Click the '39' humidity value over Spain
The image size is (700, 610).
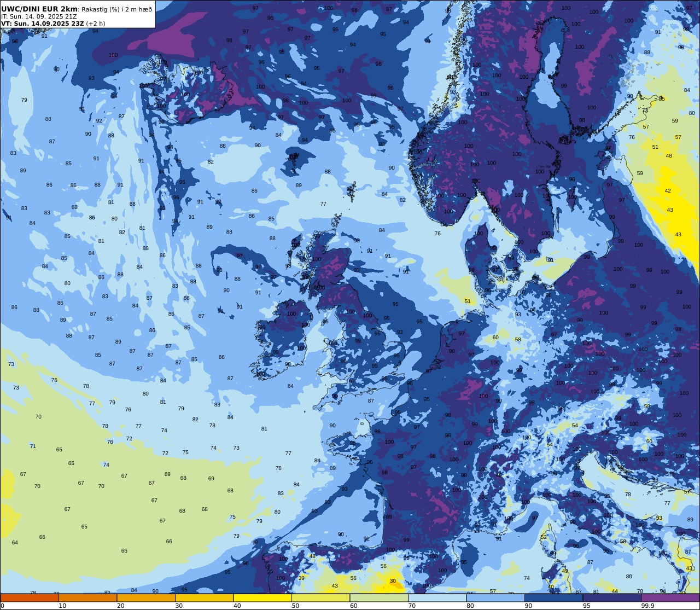(301, 578)
